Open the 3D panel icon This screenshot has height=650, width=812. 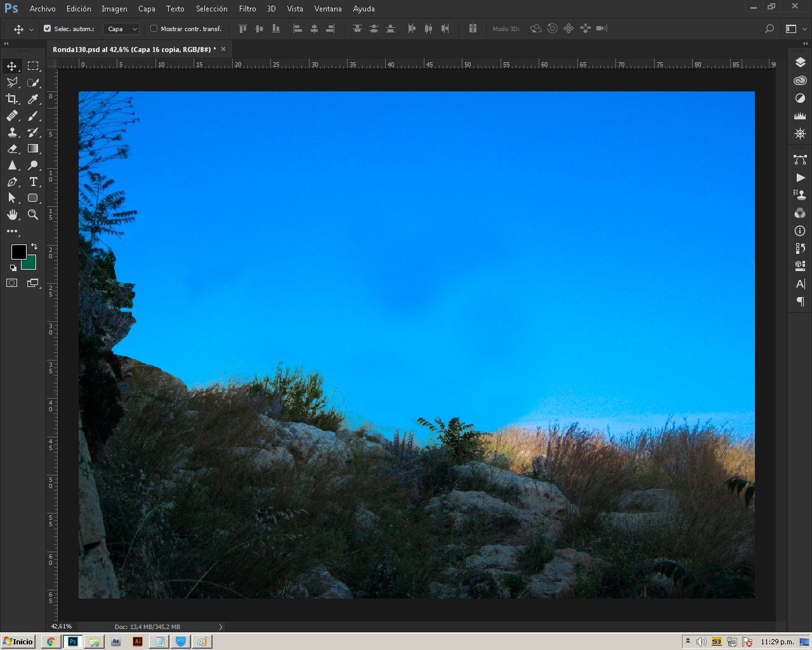[x=800, y=266]
